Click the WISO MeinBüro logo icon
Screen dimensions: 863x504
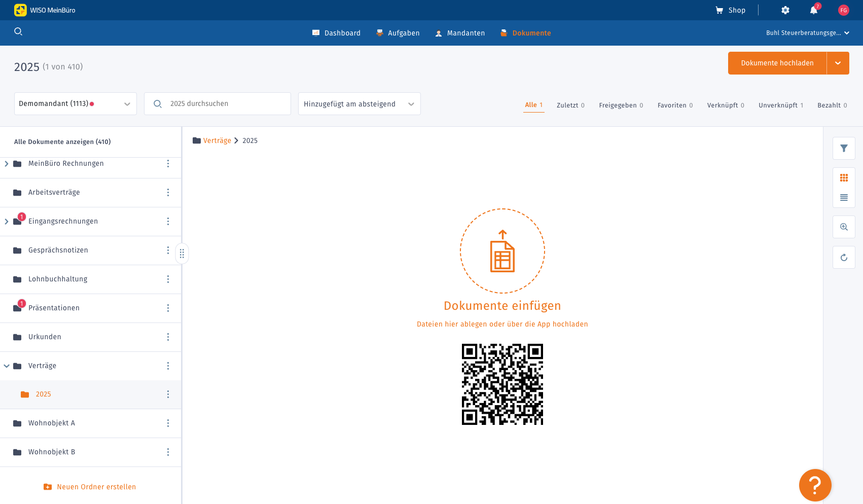point(20,10)
